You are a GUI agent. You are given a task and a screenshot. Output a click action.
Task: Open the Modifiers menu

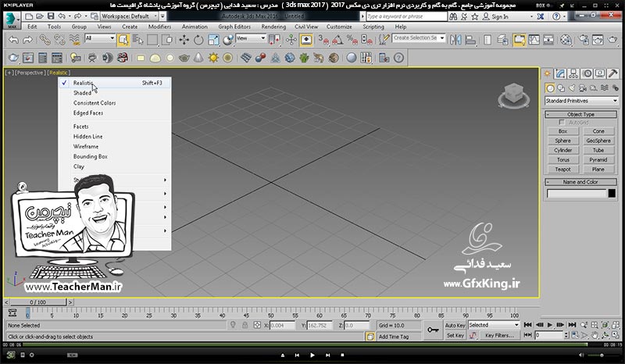click(x=159, y=27)
